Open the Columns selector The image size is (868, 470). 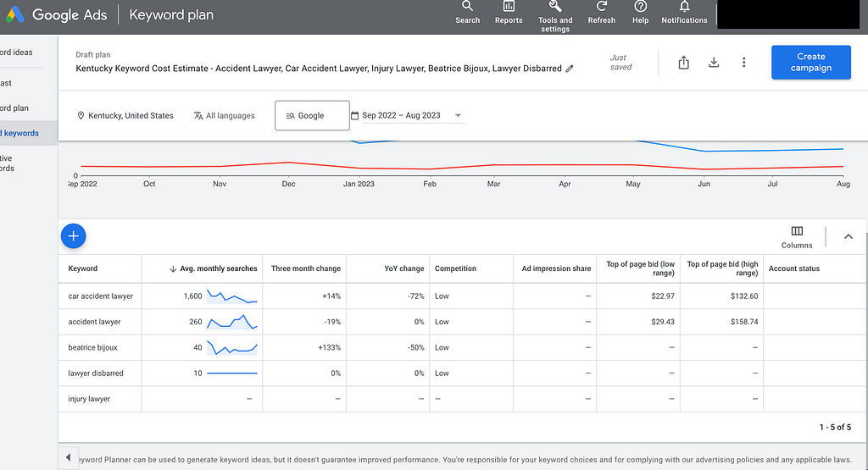pyautogui.click(x=797, y=237)
